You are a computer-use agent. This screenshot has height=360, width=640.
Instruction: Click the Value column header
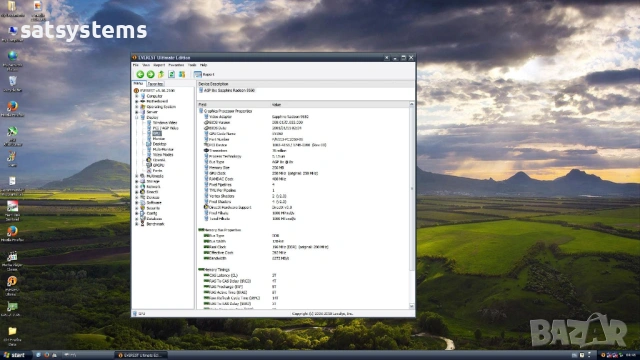click(x=339, y=105)
